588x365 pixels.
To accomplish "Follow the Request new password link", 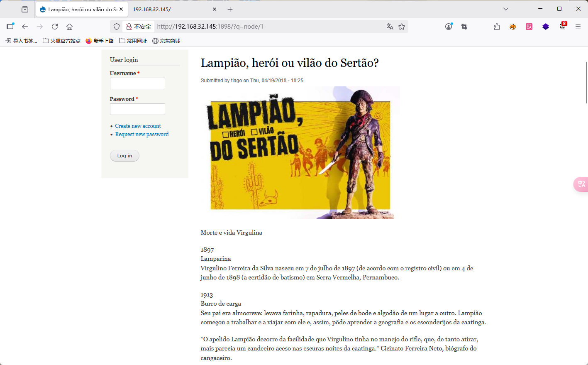I will coord(142,134).
